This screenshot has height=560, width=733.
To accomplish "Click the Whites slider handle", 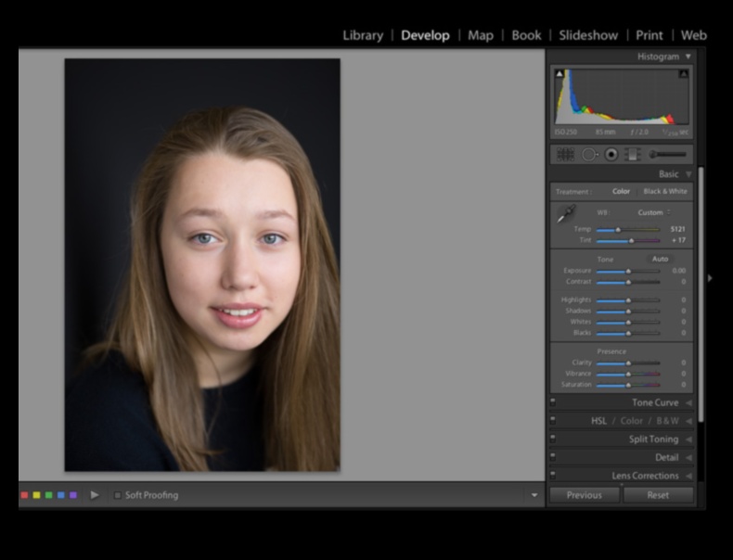I will [x=628, y=323].
